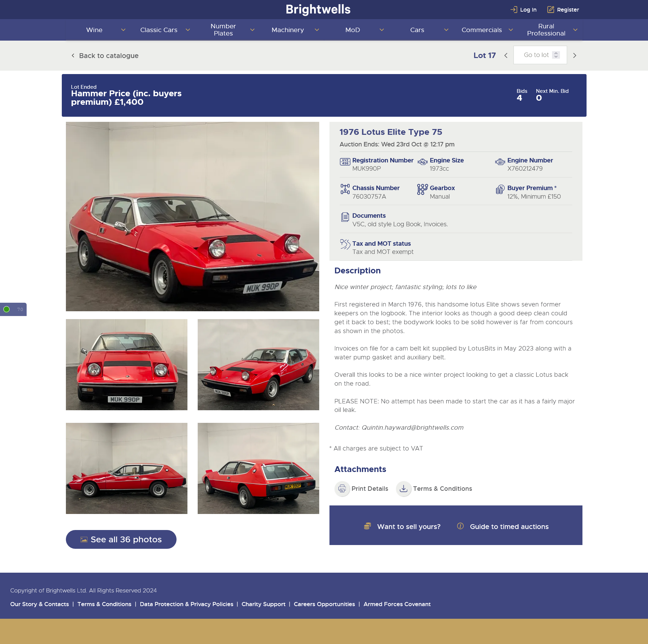Open Data Protection & Privacy Policies
The image size is (648, 644).
pyautogui.click(x=186, y=604)
